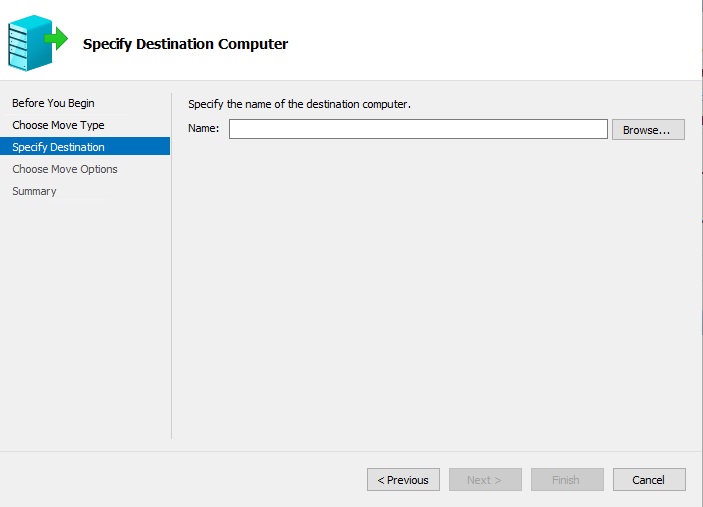Click the "Specify Destination Computer" heading
703x507 pixels.
185,44
